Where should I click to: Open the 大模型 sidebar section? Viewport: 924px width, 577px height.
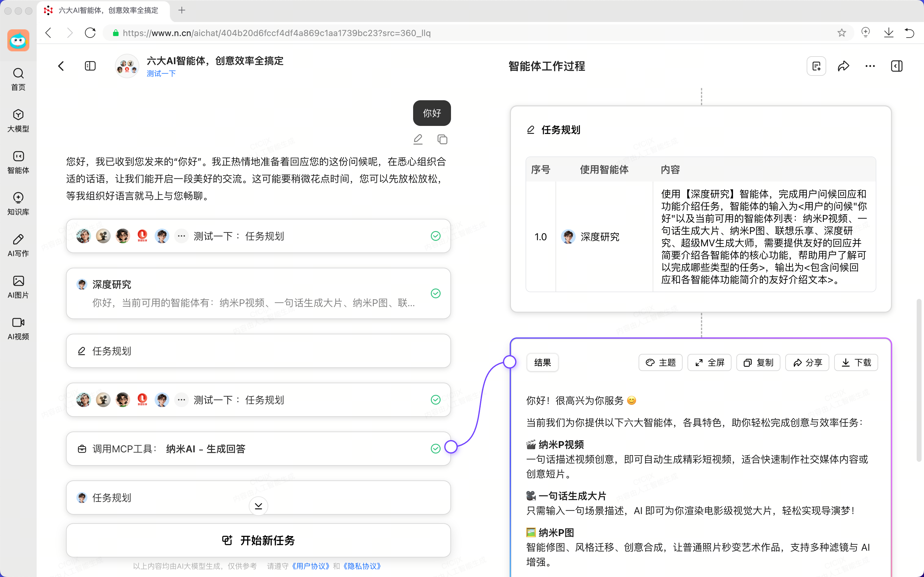coord(18,121)
